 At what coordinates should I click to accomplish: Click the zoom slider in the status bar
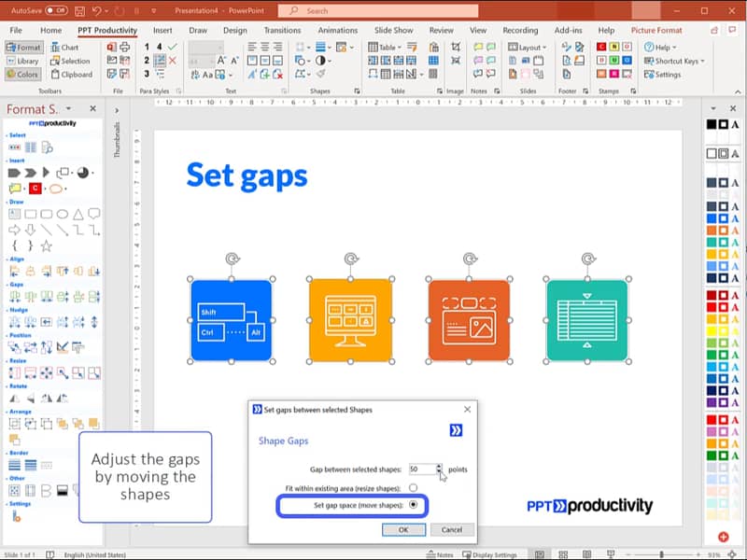663,554
